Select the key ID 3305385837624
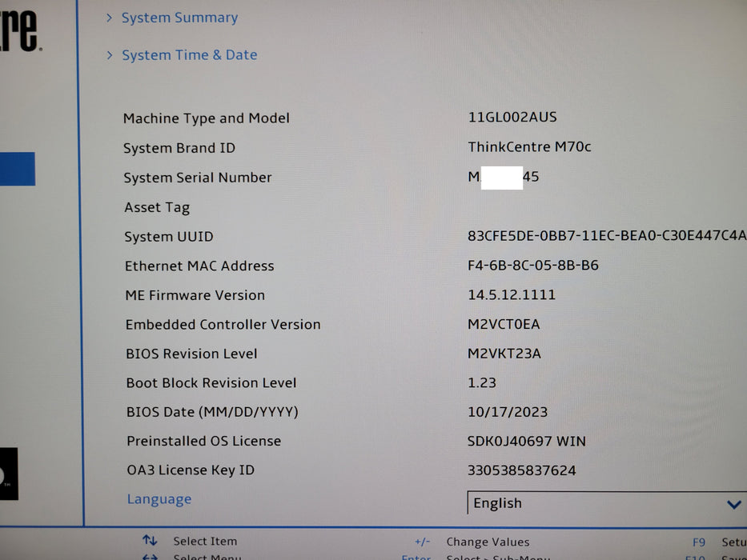The width and height of the screenshot is (747, 560). [522, 470]
